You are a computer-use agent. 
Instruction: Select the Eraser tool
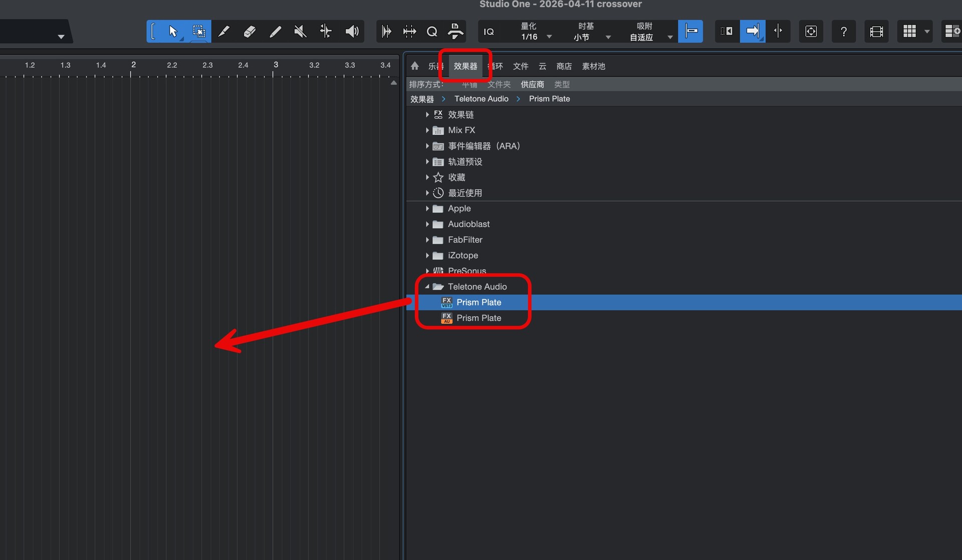[250, 32]
